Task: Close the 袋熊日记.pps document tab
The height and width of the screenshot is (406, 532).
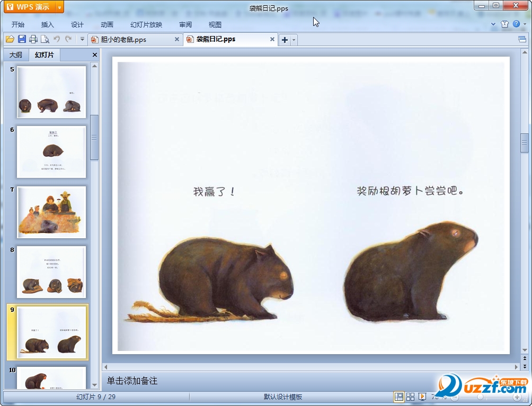Action: pos(272,39)
